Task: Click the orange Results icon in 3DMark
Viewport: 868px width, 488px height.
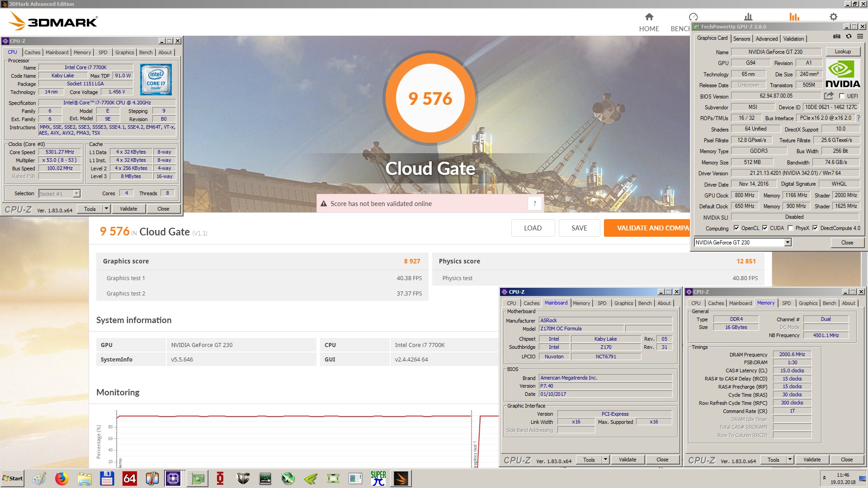Action: coord(794,17)
